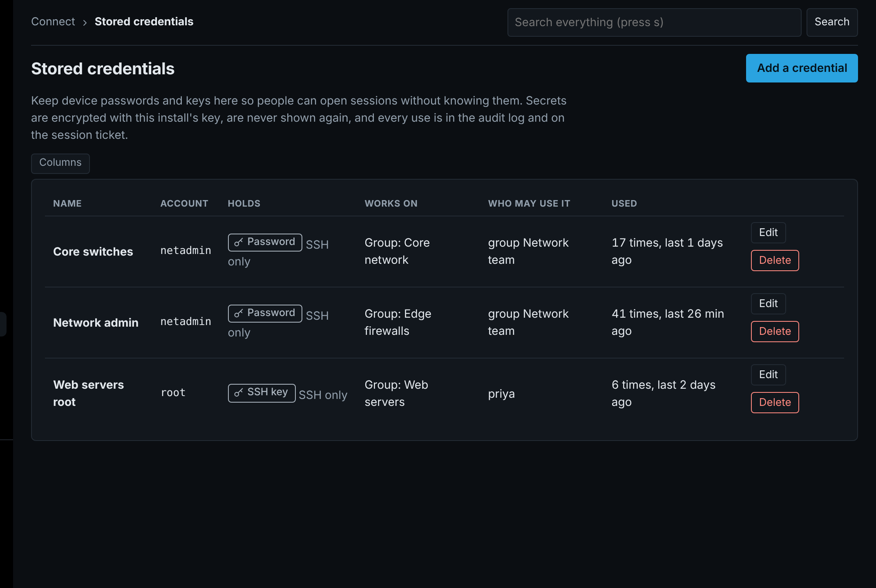This screenshot has width=876, height=588.
Task: Click group Network team in Core switches row
Action: (528, 251)
